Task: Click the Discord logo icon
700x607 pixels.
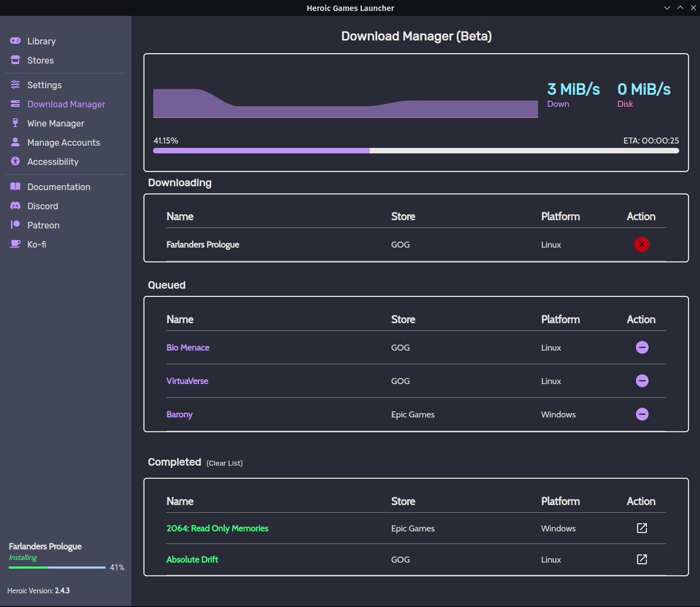Action: 15,206
